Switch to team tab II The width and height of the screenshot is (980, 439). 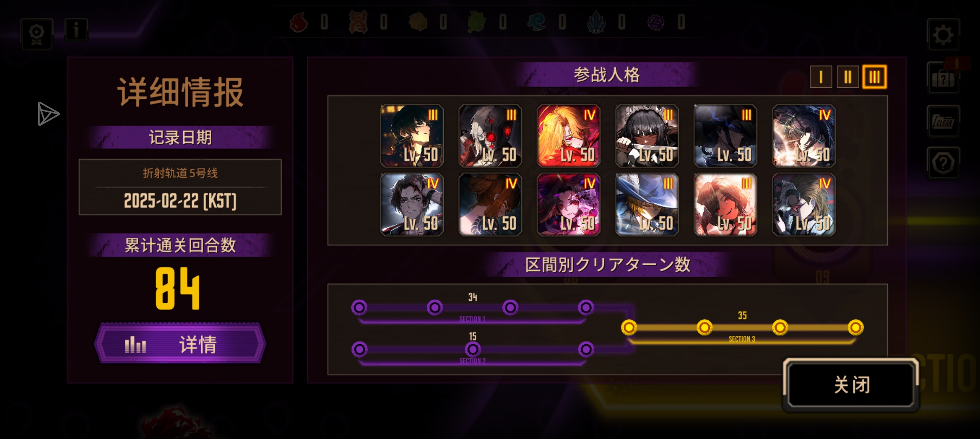pos(848,76)
